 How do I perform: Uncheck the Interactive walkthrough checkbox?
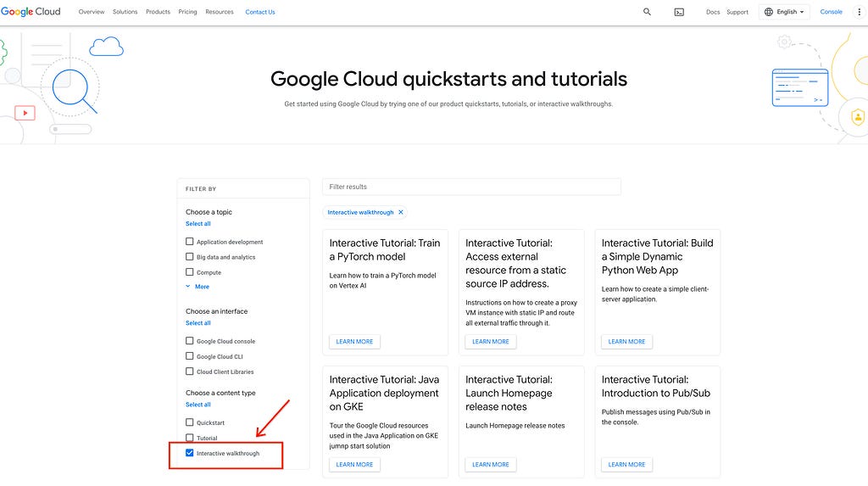click(189, 453)
